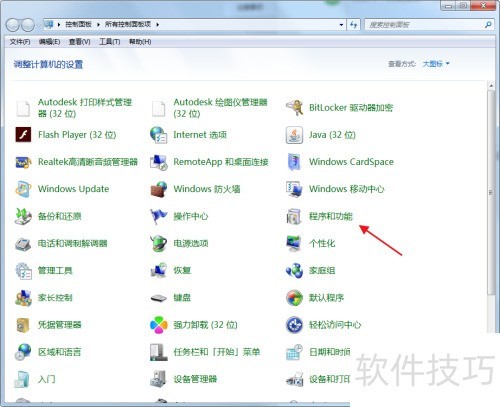500x407 pixels.
Task: Click the refresh button beside address bar
Action: tap(353, 25)
